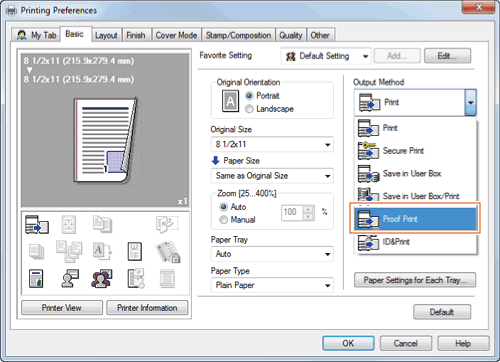This screenshot has width=500, height=362.
Task: Click the Edit... favorite setting button
Action: [x=447, y=56]
